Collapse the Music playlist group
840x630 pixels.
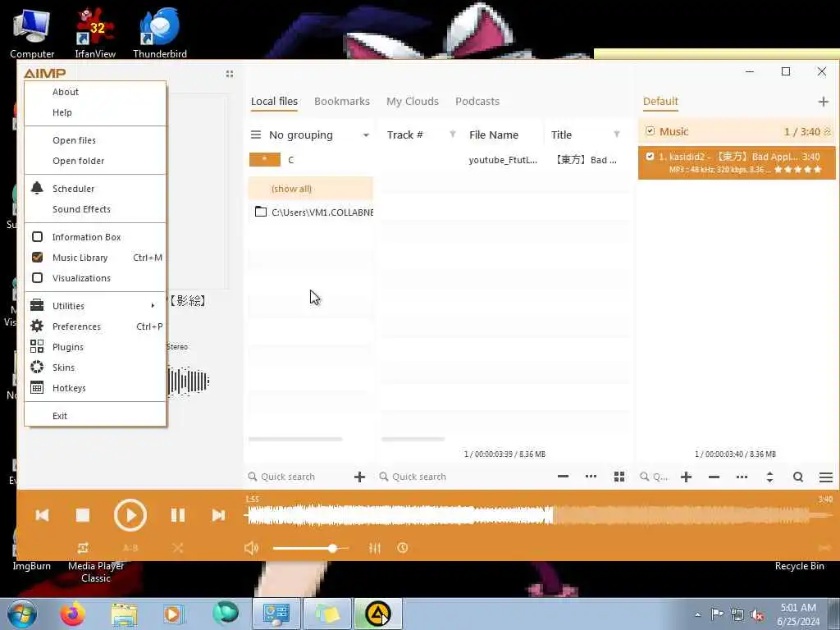click(828, 132)
